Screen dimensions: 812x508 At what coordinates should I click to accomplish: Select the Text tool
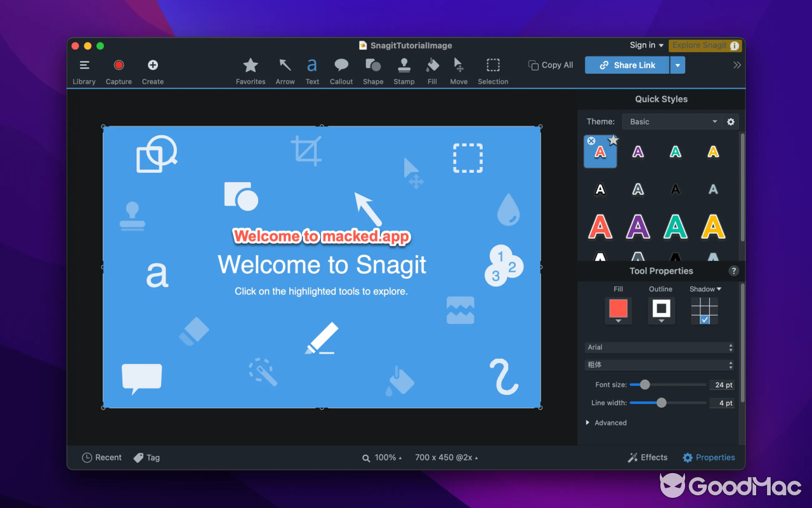(312, 70)
